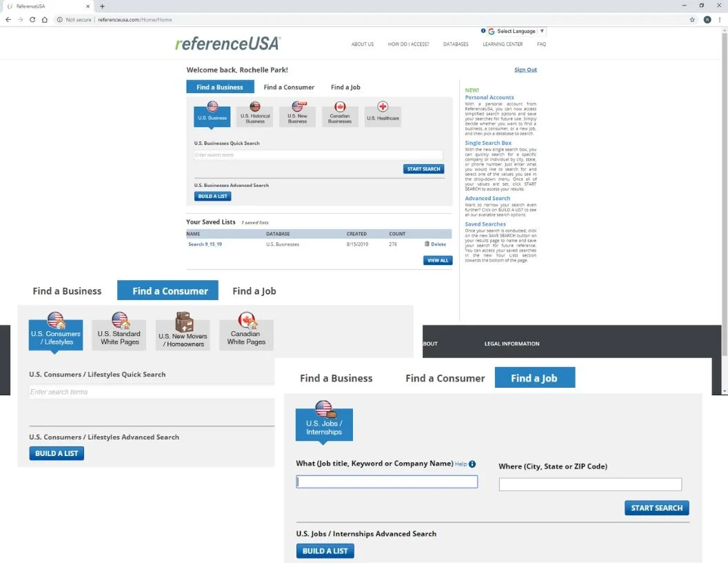Select the U.S. Historical Business database

click(255, 114)
